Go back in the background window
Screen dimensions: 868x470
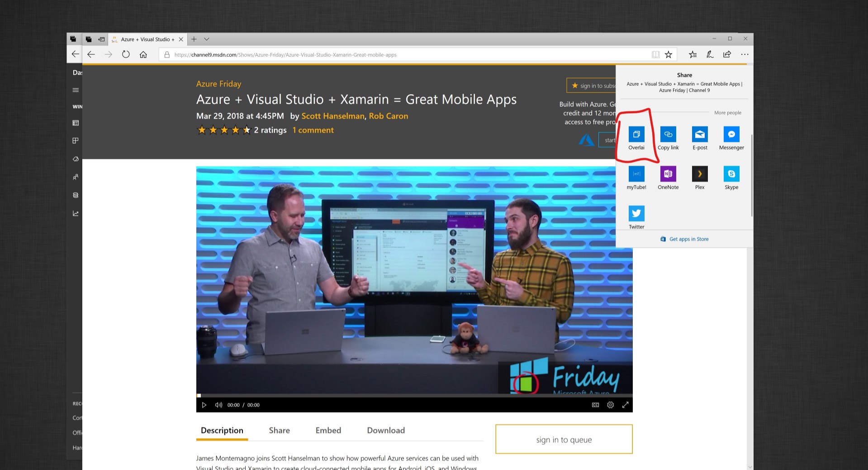point(75,54)
